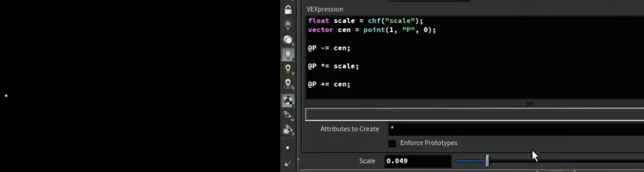
Task: Focus the Attributes to Create field
Action: pyautogui.click(x=516, y=129)
